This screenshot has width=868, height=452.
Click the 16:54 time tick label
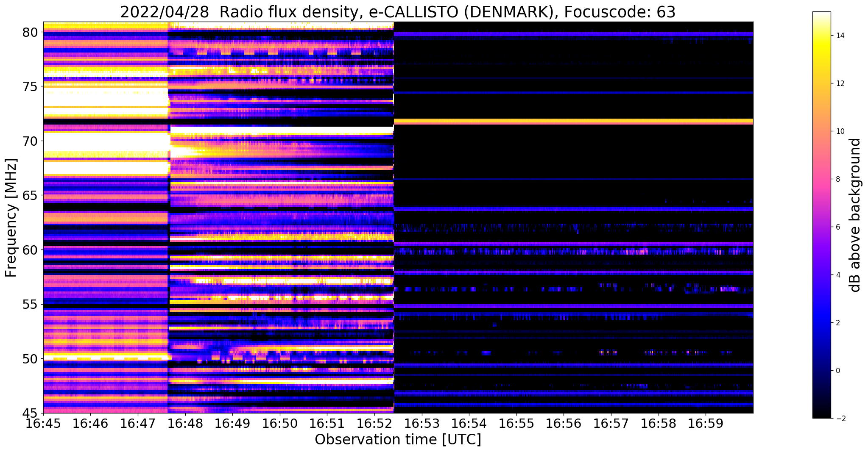[469, 424]
